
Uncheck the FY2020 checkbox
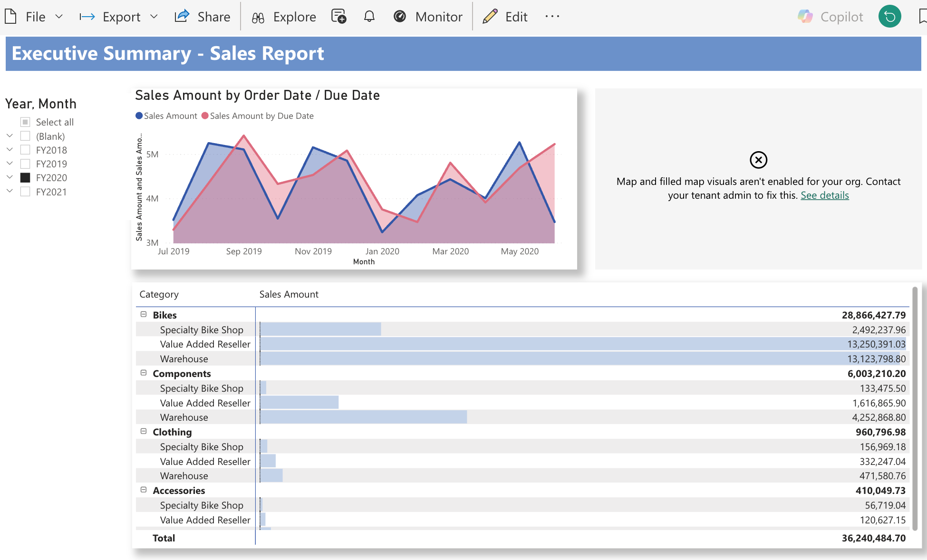click(26, 178)
